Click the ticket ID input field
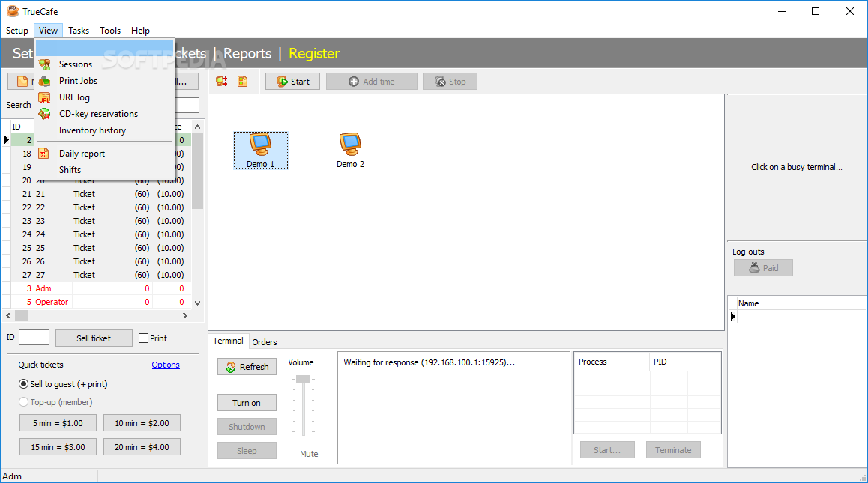Viewport: 868px width, 483px height. coord(34,338)
